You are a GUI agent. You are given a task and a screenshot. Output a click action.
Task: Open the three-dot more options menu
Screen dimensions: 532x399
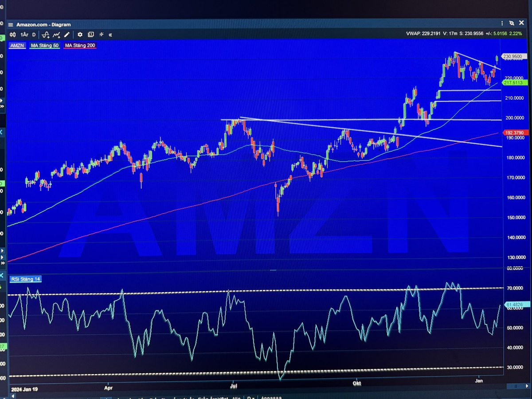click(x=503, y=23)
